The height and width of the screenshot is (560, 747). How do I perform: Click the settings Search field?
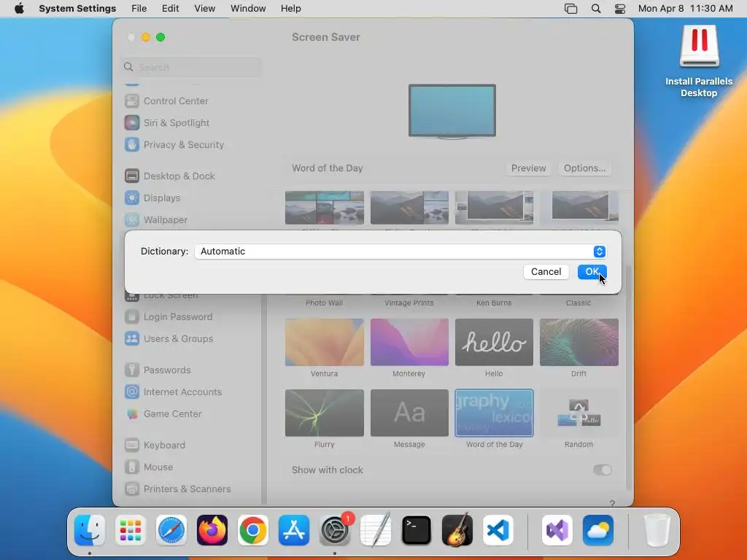click(x=191, y=67)
